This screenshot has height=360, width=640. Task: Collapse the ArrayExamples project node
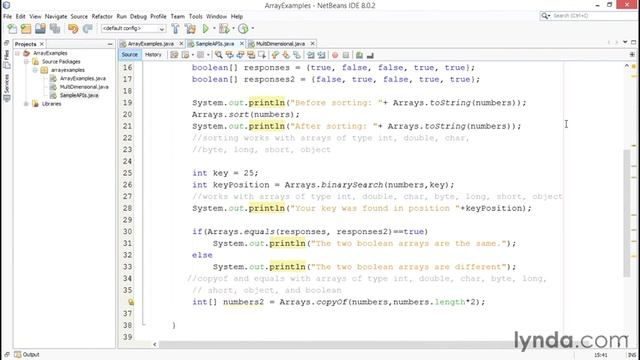(x=18, y=53)
